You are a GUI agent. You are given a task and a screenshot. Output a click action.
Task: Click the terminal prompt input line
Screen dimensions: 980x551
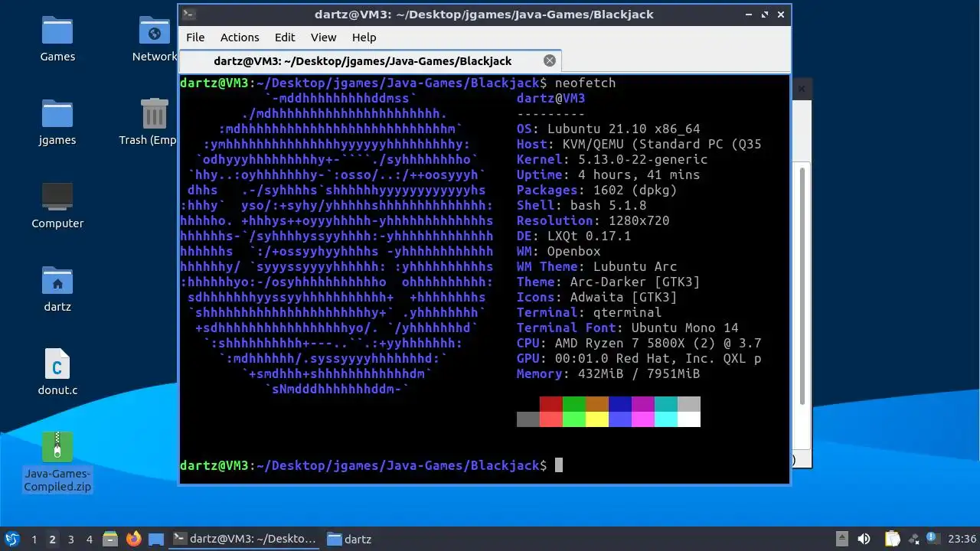pos(484,465)
